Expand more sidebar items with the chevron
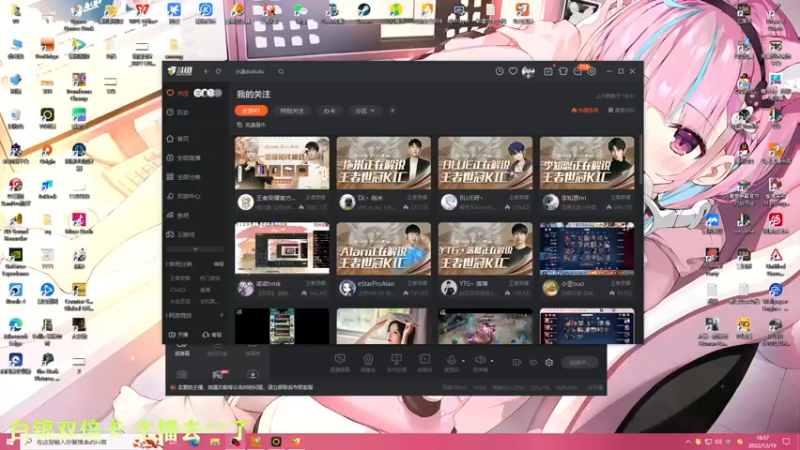 coord(195,249)
